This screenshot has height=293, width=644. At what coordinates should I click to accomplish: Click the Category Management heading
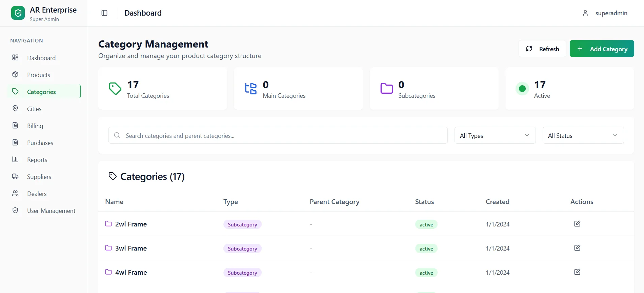(153, 44)
